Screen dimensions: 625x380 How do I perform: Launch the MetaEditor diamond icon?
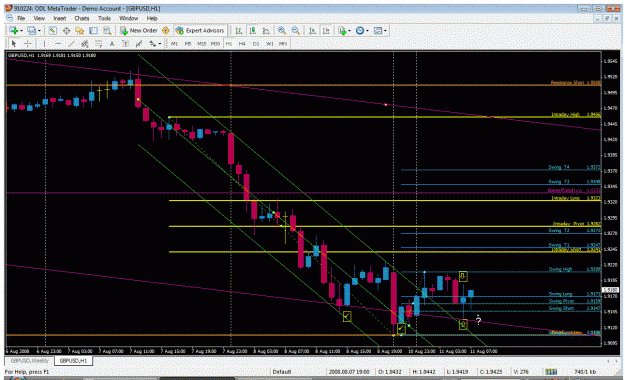point(165,31)
